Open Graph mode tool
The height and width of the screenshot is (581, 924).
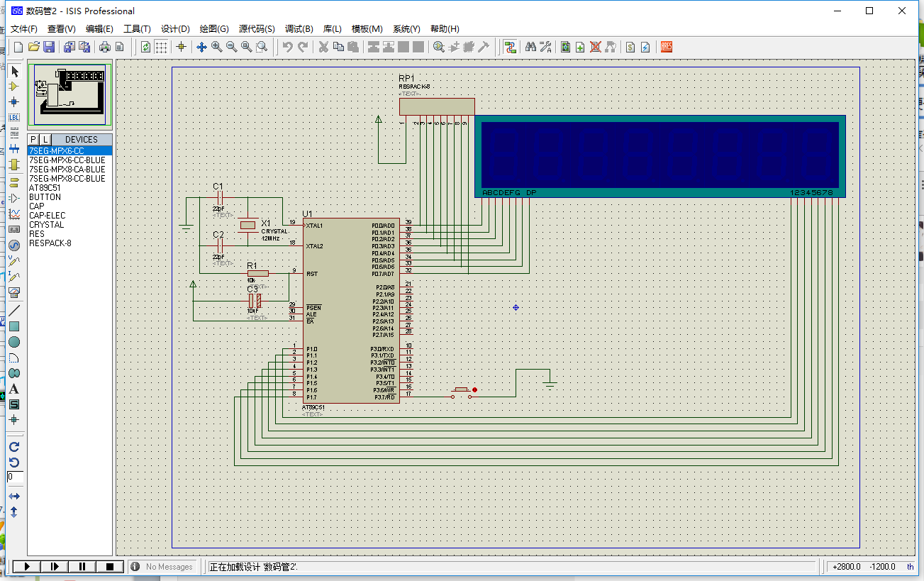[14, 214]
